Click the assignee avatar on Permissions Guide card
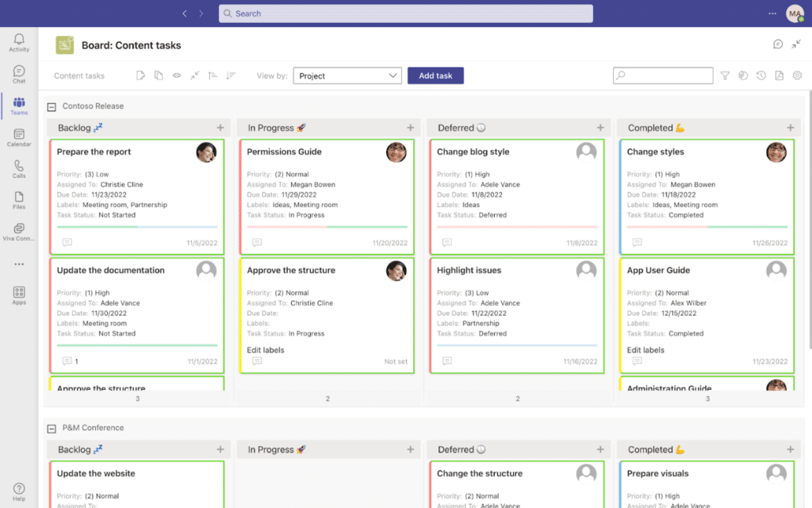This screenshot has width=812, height=508. coord(396,152)
